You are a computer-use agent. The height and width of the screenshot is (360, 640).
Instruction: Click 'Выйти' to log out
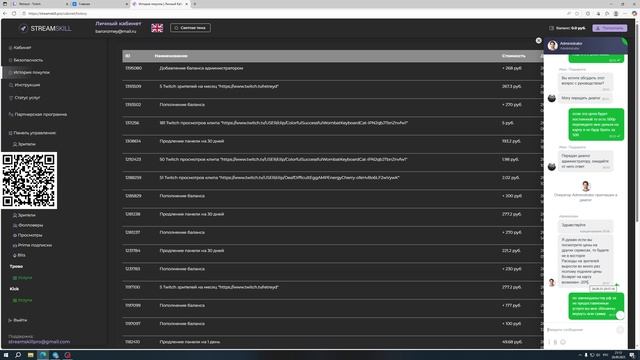click(20, 320)
